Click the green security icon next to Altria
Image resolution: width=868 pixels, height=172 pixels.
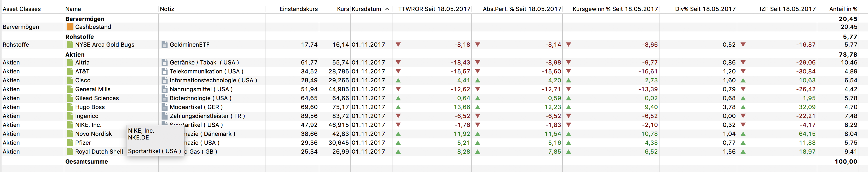[x=70, y=62]
